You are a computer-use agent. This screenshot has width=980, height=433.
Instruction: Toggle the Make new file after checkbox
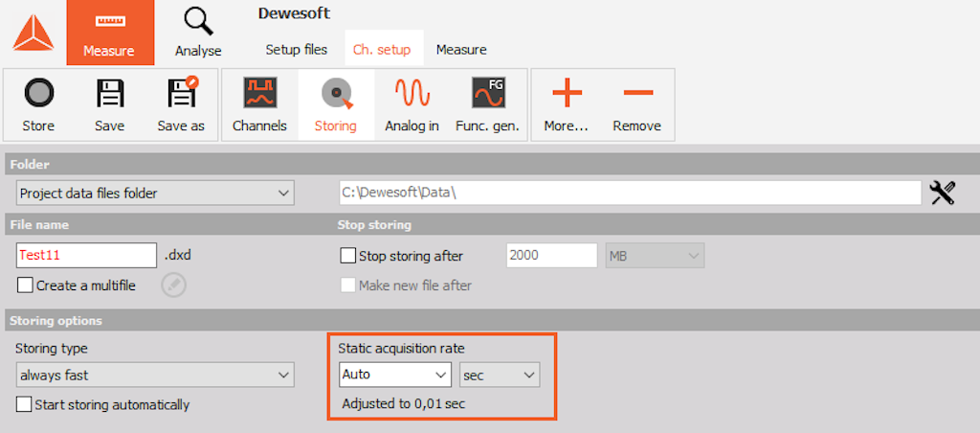pos(347,285)
